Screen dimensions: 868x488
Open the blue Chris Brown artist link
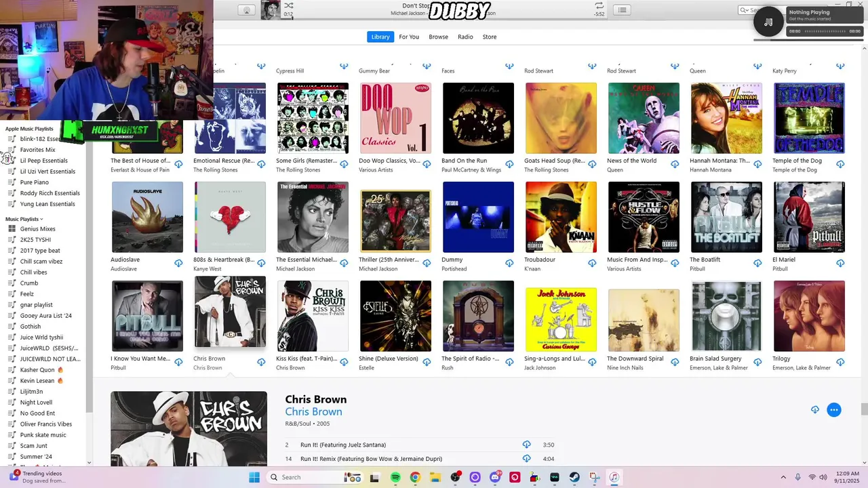tap(313, 411)
